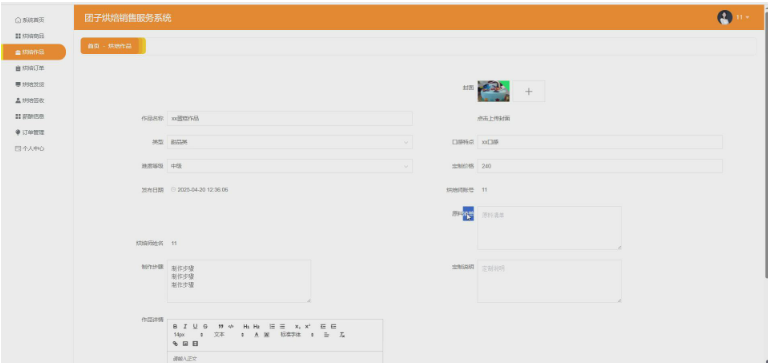This screenshot has height=363, width=768.
Task: Click the 首页 breadcrumb link
Action: tap(93, 46)
